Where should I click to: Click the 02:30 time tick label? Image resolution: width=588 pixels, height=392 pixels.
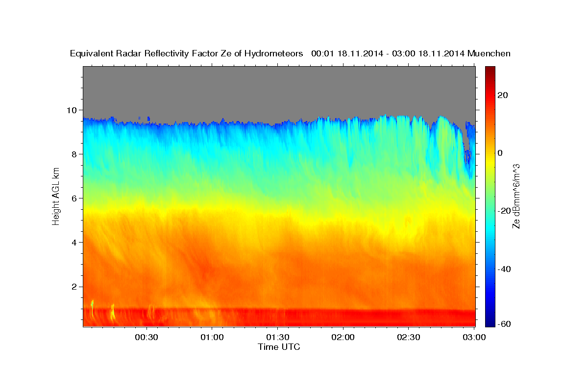coord(409,338)
